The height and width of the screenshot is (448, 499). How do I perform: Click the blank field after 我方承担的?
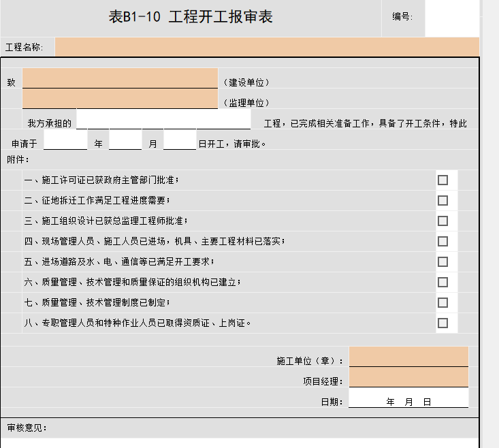point(163,120)
